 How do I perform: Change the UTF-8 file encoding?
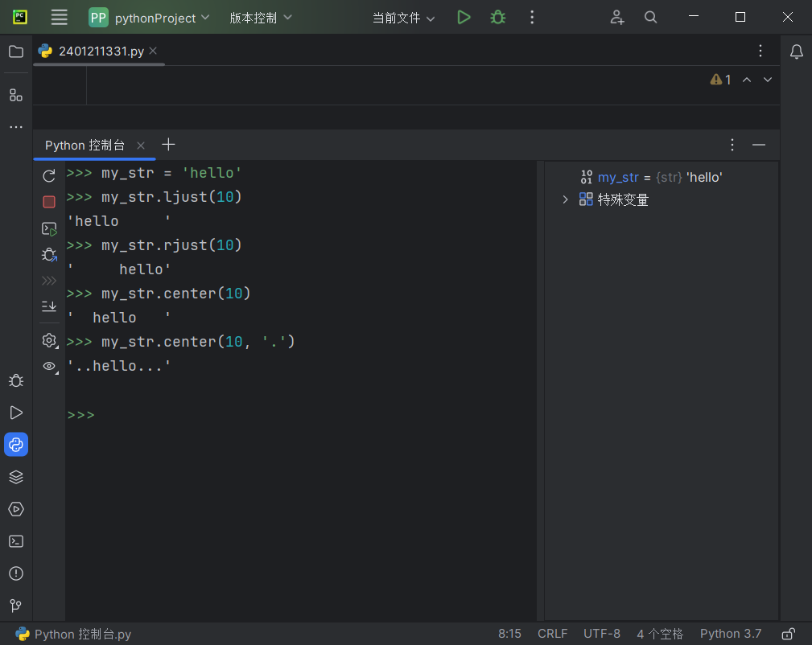click(x=602, y=634)
